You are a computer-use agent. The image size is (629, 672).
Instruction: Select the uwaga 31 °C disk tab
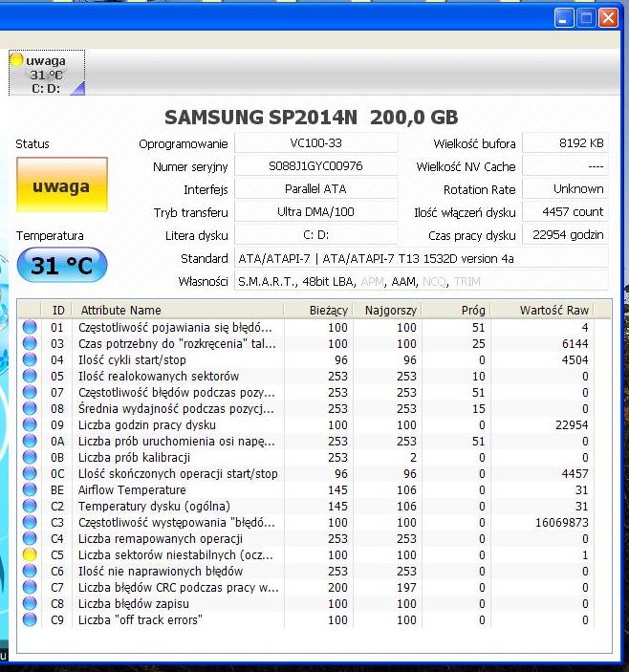(x=47, y=73)
